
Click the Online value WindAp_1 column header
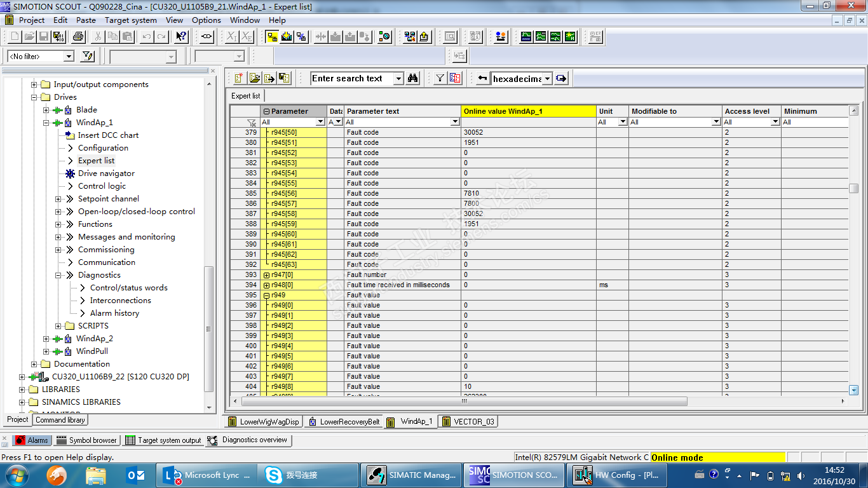(x=529, y=111)
